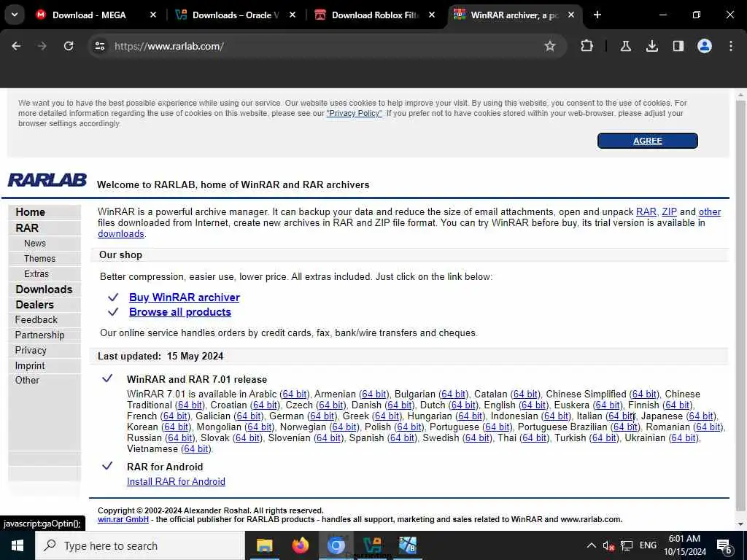
Task: Click the muted volume tray icon
Action: [x=608, y=545]
